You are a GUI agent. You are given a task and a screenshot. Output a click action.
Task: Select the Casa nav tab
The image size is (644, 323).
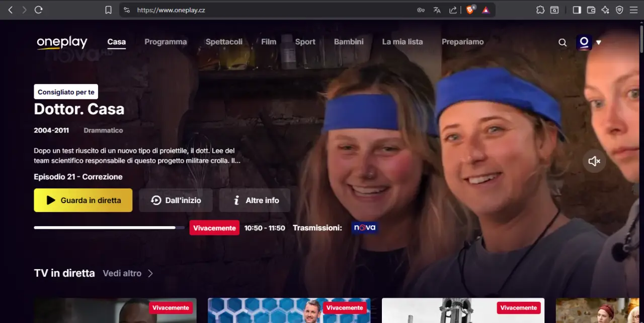[x=117, y=42]
